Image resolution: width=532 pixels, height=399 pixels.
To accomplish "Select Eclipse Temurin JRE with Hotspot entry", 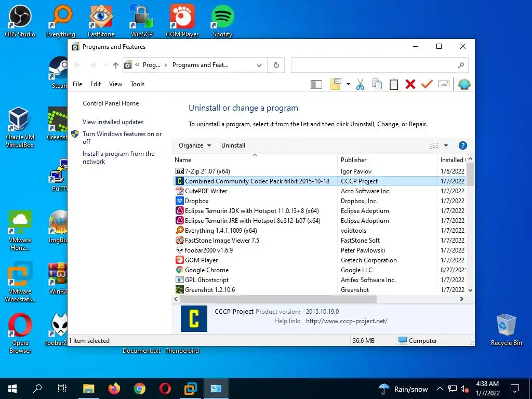I will [320, 220].
